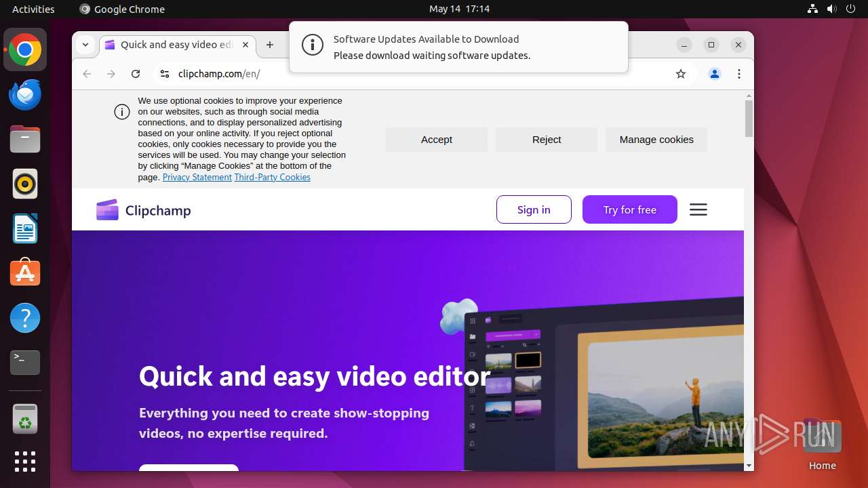The width and height of the screenshot is (868, 488).
Task: View site information icon in address bar
Action: tap(165, 74)
